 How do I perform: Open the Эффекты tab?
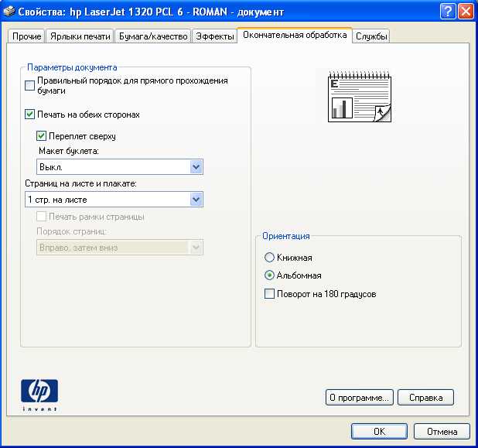214,36
